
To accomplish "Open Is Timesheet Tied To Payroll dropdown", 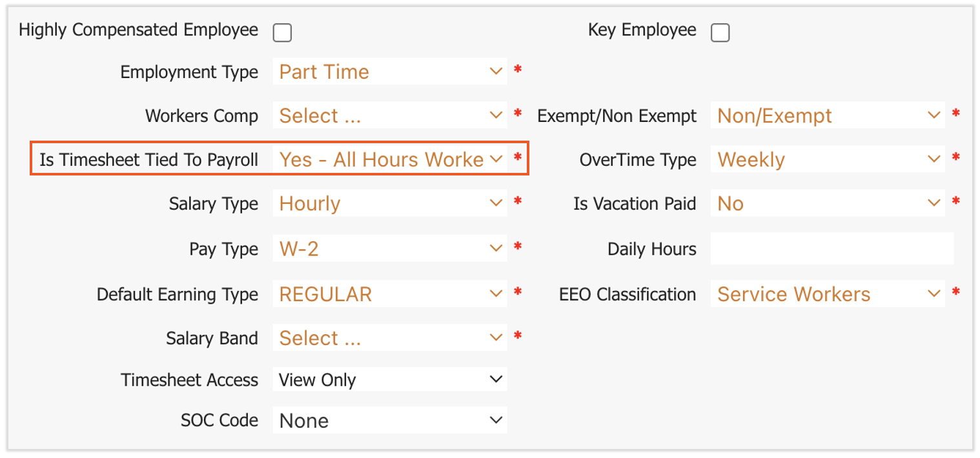I will [389, 159].
